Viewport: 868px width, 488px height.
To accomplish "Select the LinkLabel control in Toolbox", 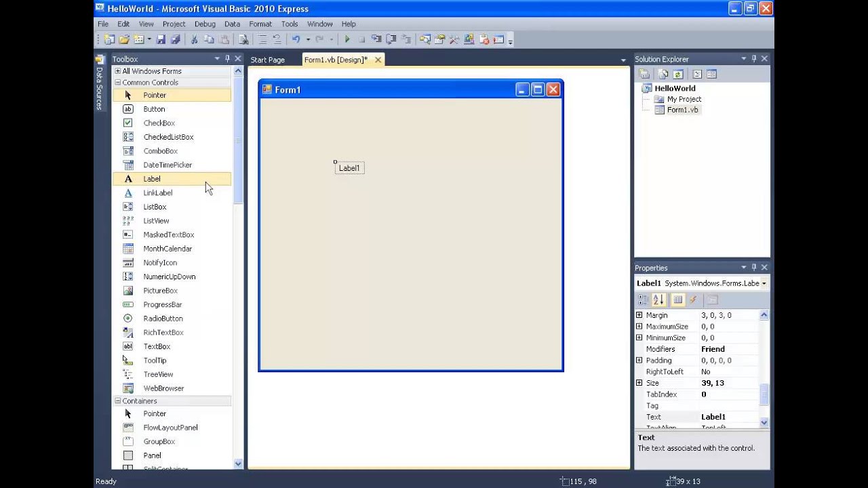I will pos(172,193).
